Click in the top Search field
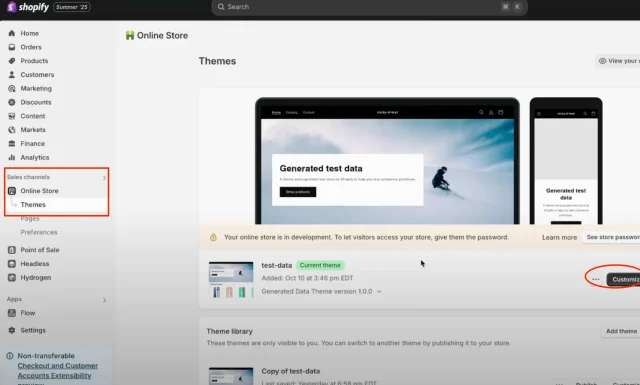The height and width of the screenshot is (385, 640). pos(369,7)
